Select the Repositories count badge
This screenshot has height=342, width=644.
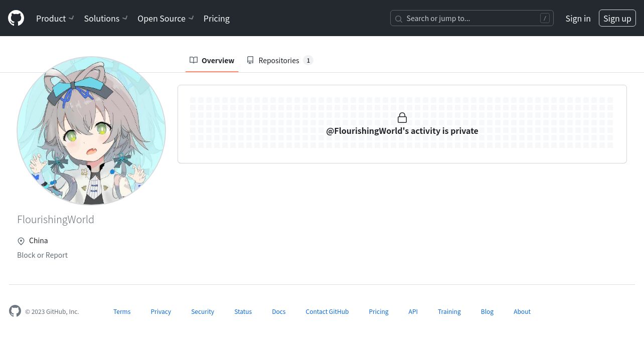coord(308,60)
